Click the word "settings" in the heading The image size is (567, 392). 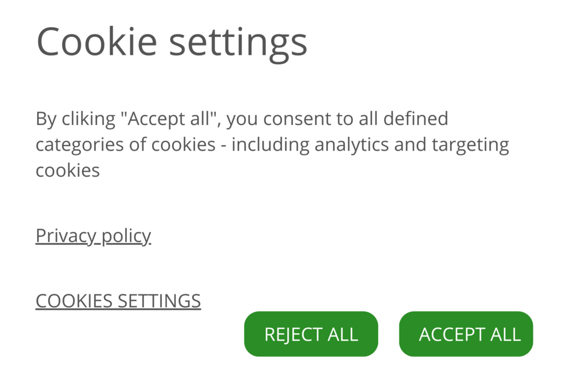[x=238, y=42]
